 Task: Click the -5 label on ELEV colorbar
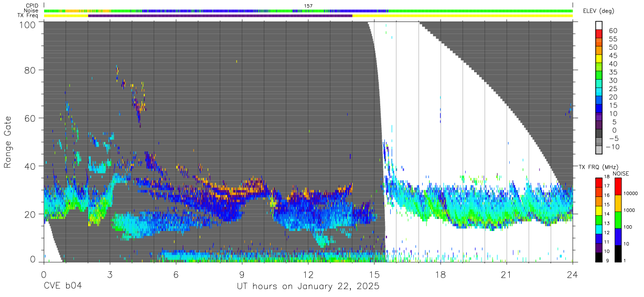613,138
